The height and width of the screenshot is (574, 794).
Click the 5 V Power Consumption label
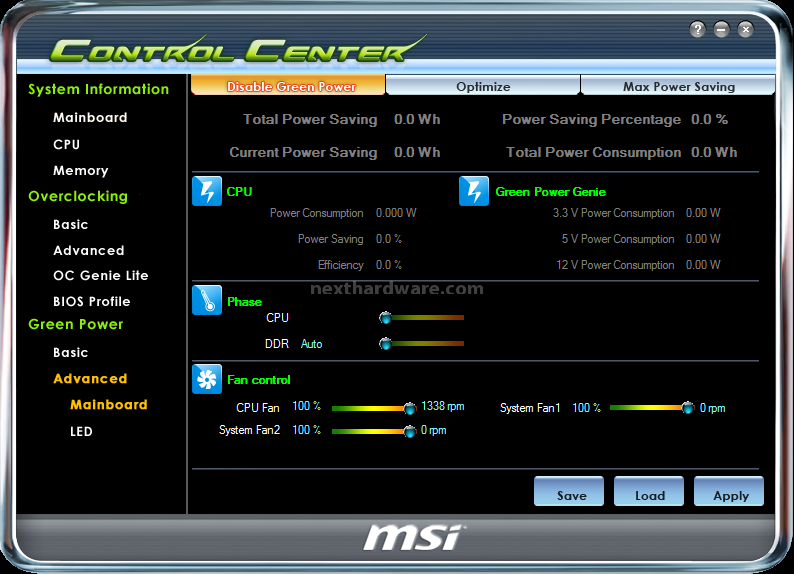pos(618,239)
